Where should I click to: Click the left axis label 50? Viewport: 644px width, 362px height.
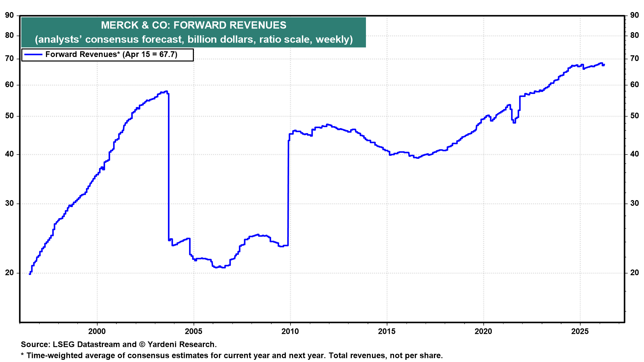10,116
